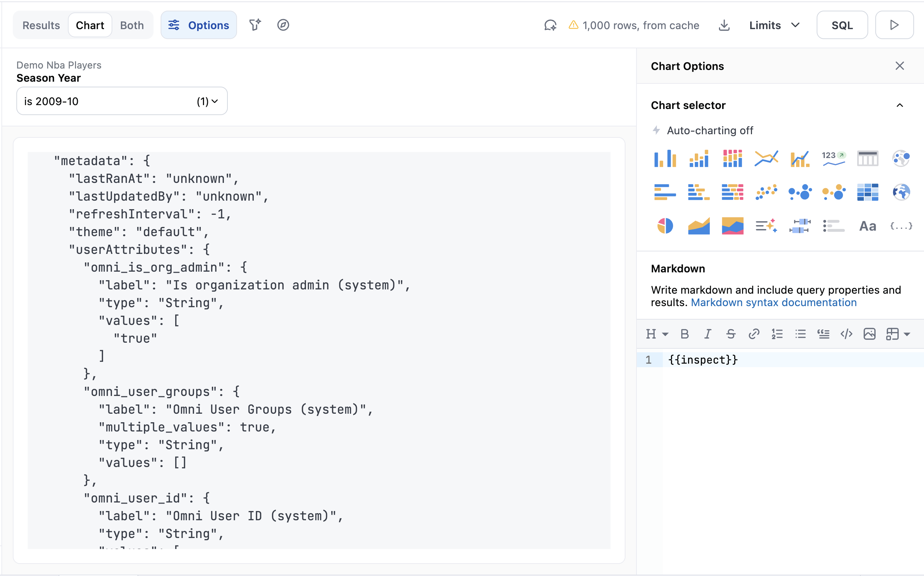Toggle the Options panel button
924x576 pixels.
pyautogui.click(x=199, y=26)
